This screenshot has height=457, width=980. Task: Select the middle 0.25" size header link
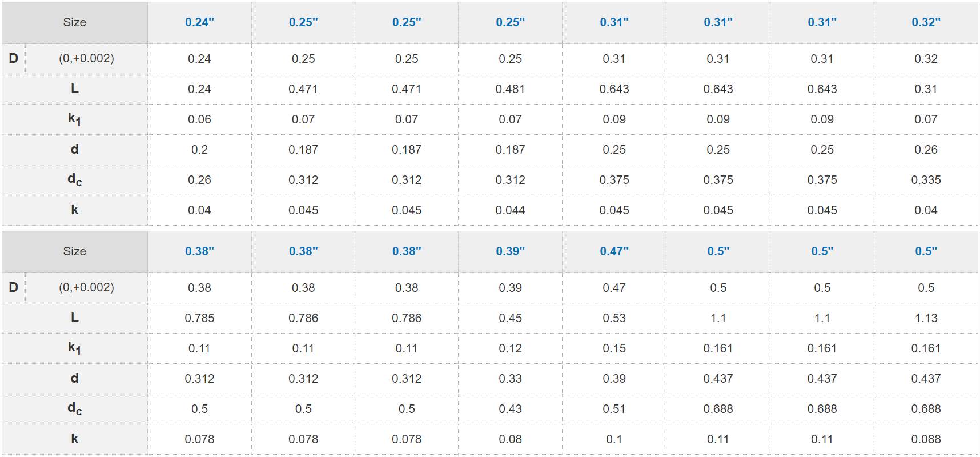[x=407, y=22]
